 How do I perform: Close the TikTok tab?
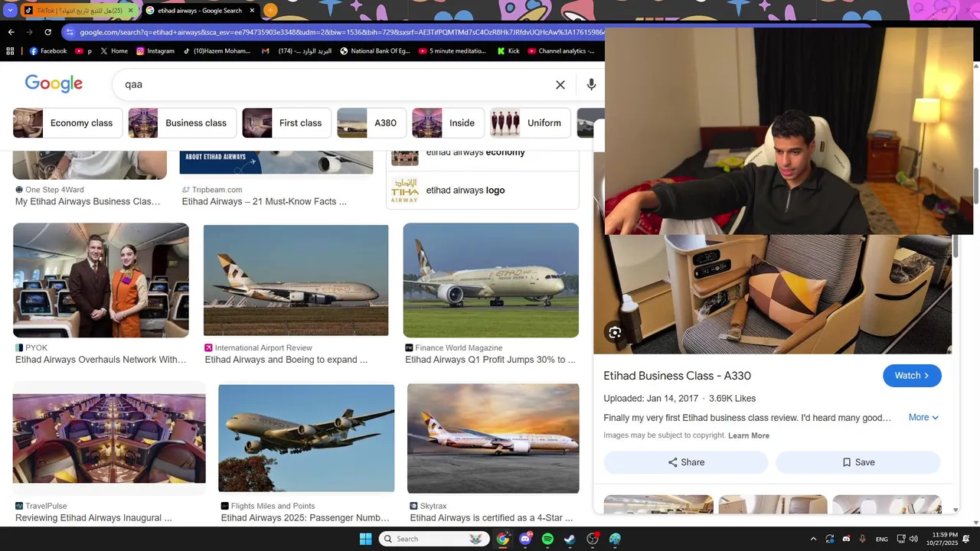pos(130,11)
